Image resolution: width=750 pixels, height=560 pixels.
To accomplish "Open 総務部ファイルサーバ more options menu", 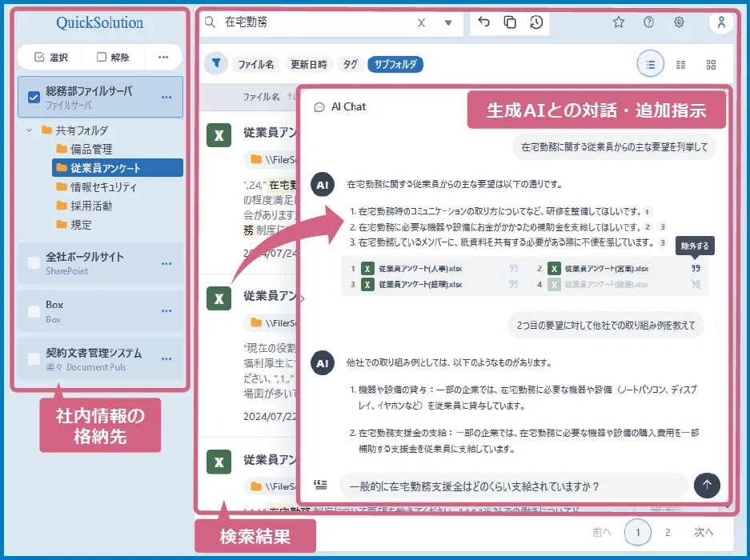I will pos(166,98).
